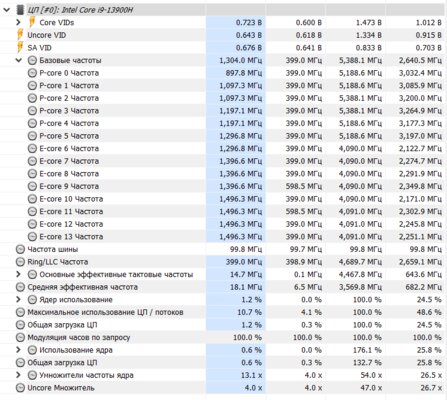Expand Основные эффективные тактовые частоты group
The width and height of the screenshot is (447, 400).
19,274
